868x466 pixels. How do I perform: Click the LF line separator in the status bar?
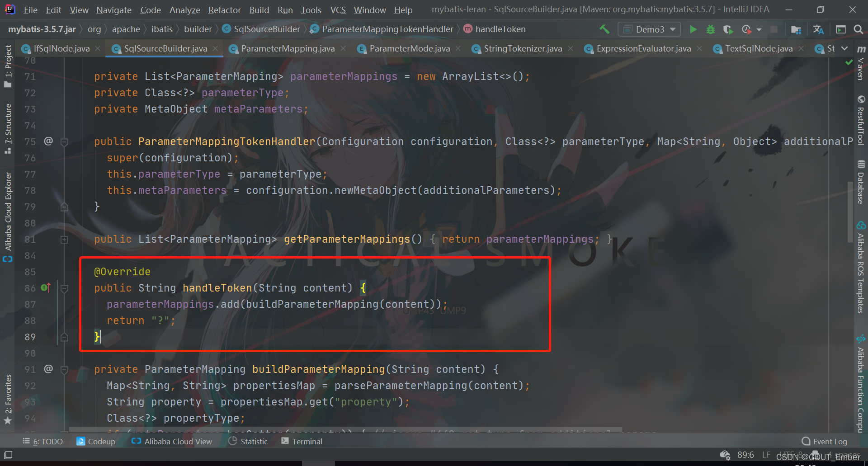(766, 455)
